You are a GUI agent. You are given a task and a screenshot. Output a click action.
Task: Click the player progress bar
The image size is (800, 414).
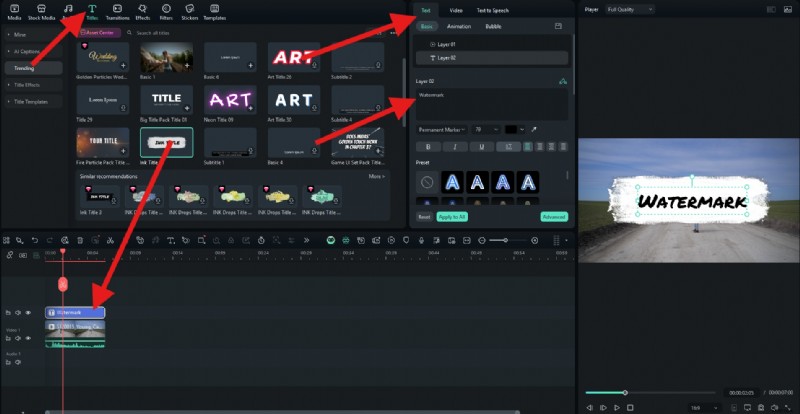(651, 393)
